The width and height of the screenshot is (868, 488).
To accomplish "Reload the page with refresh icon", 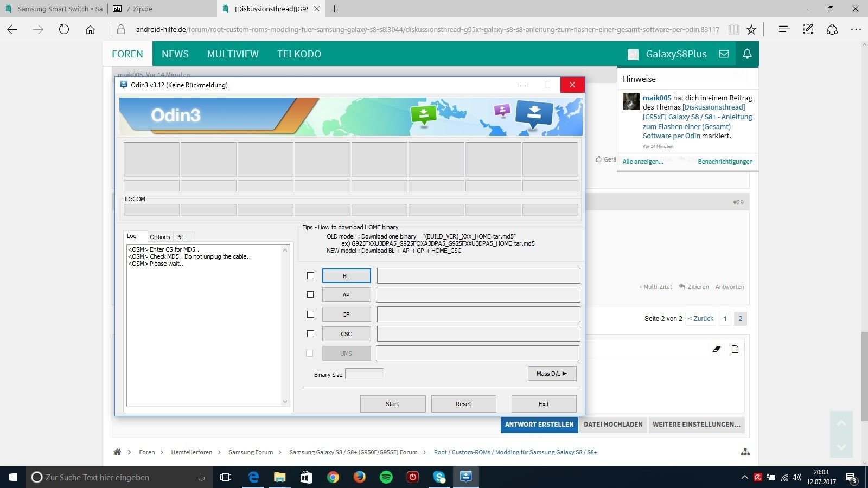I will point(64,29).
